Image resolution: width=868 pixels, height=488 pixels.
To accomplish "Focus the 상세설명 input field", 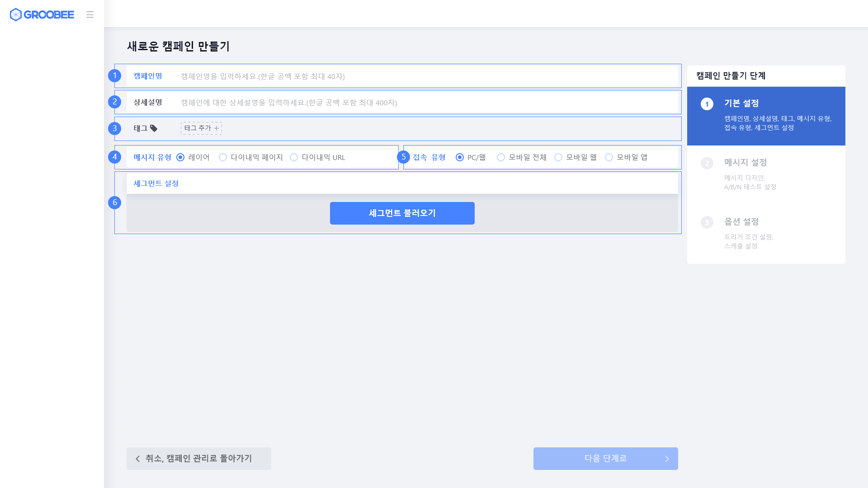I will pyautogui.click(x=425, y=103).
